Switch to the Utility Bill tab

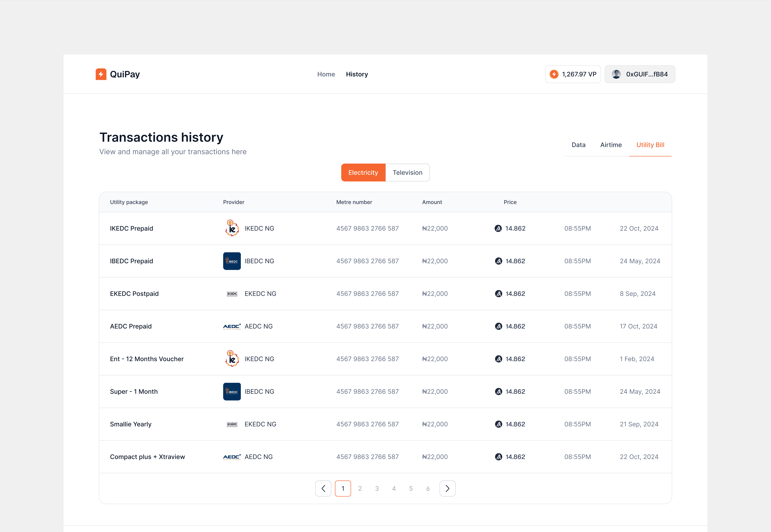point(650,145)
